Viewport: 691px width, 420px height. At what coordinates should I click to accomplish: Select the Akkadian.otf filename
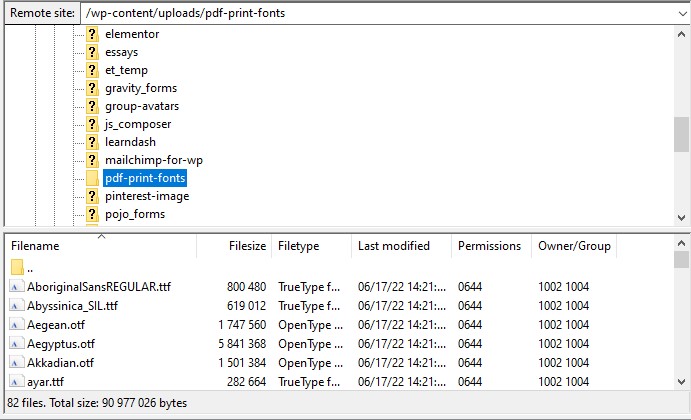coord(60,363)
